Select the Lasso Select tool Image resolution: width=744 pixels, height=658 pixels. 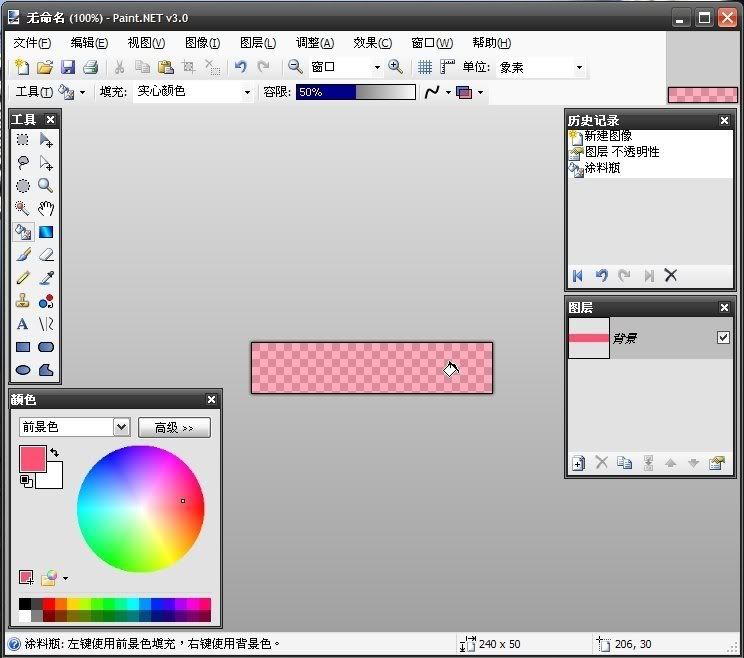[22, 162]
